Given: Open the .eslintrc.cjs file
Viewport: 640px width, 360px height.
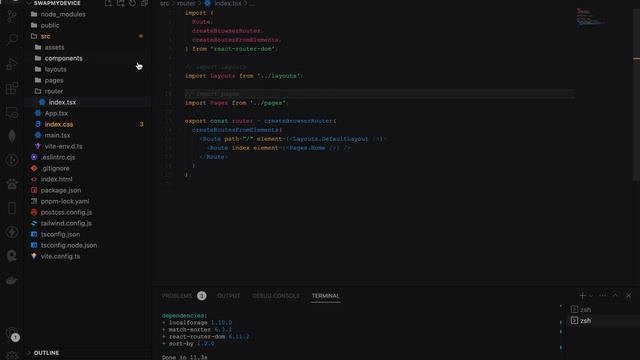Looking at the screenshot, I should coord(88,157).
